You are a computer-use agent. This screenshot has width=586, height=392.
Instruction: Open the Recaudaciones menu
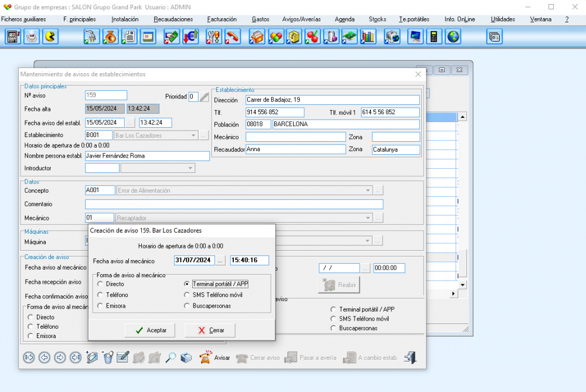click(173, 19)
